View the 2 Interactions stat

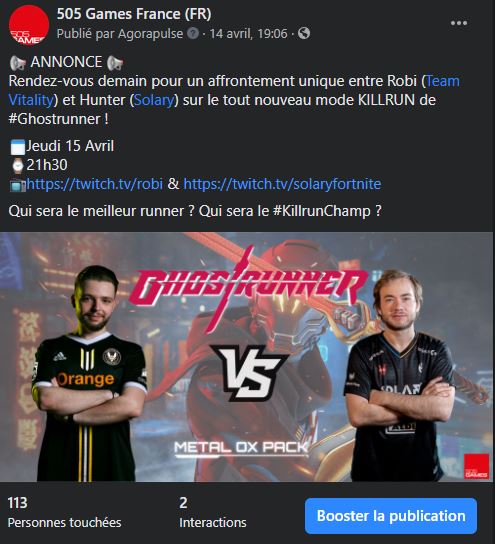(213, 512)
